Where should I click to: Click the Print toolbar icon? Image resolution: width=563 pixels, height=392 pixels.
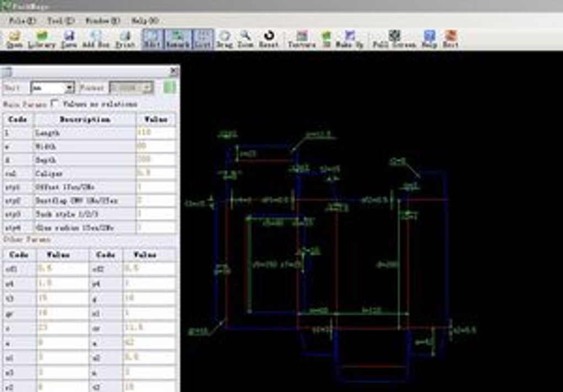(x=125, y=39)
